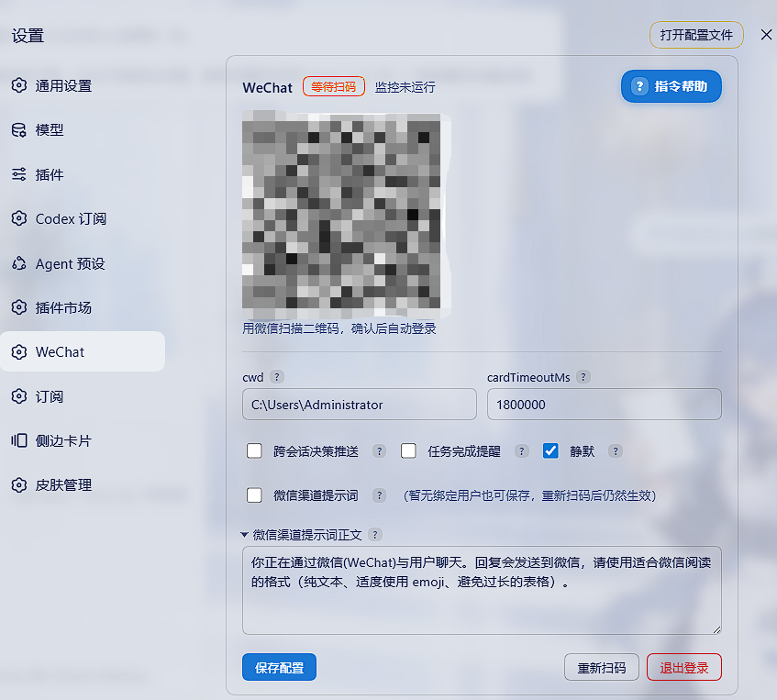Click the 退出登录 button
The width and height of the screenshot is (777, 700).
tap(683, 667)
